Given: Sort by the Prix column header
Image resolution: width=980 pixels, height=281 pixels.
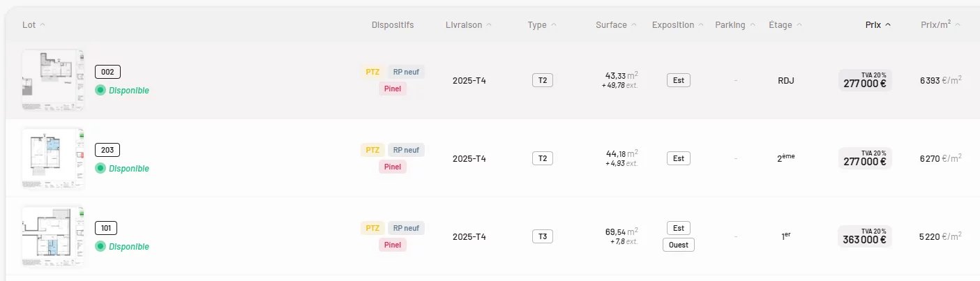Looking at the screenshot, I should (x=878, y=25).
